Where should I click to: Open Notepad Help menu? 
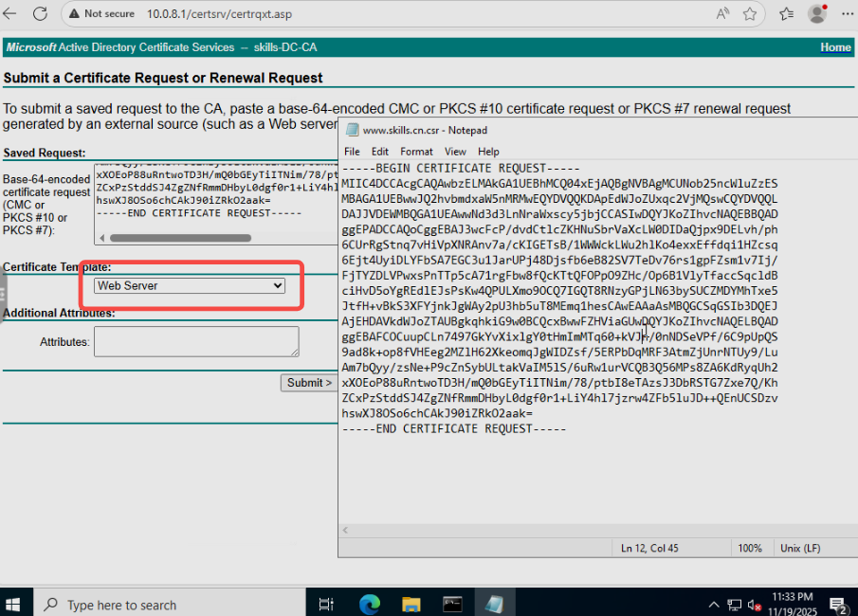point(488,152)
